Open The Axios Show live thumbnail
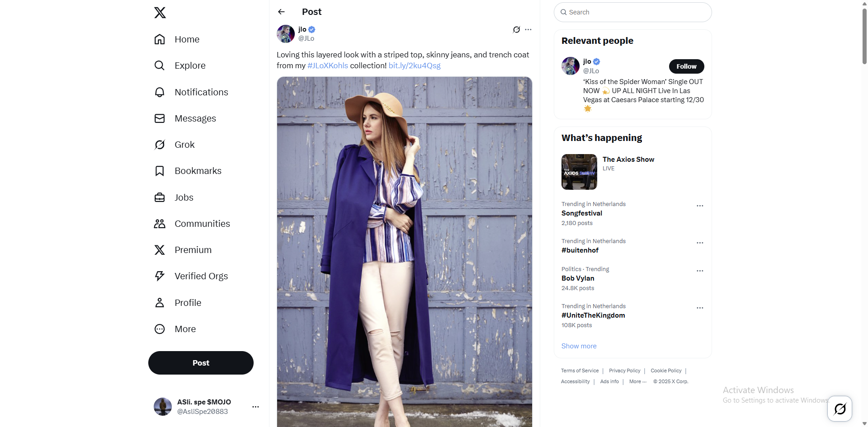 579,172
